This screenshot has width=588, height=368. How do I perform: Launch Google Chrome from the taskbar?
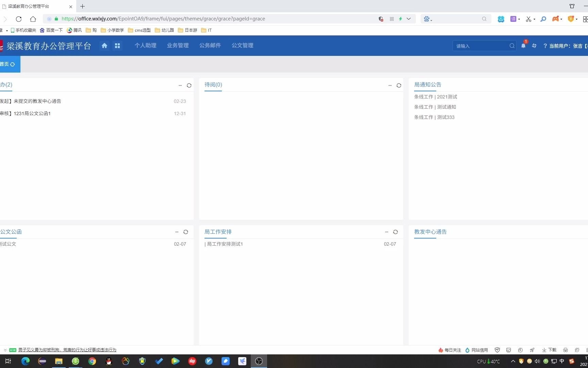click(x=92, y=361)
